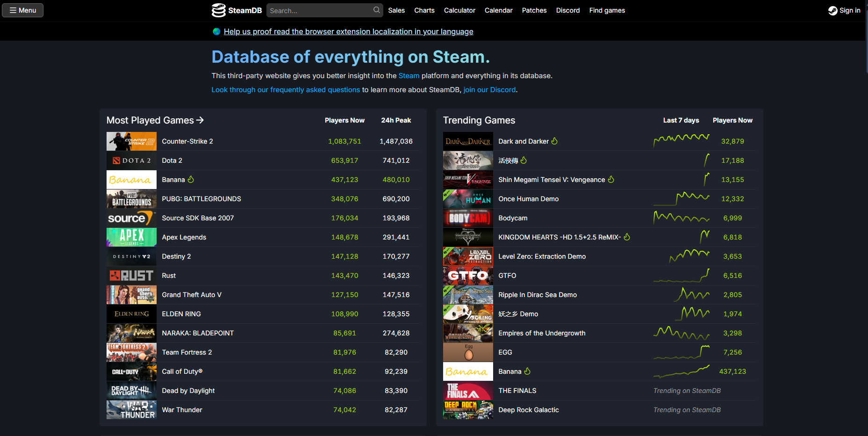Image resolution: width=868 pixels, height=436 pixels.
Task: Click the Counter-Strike 2 players now count 1,083,751
Action: tap(344, 141)
